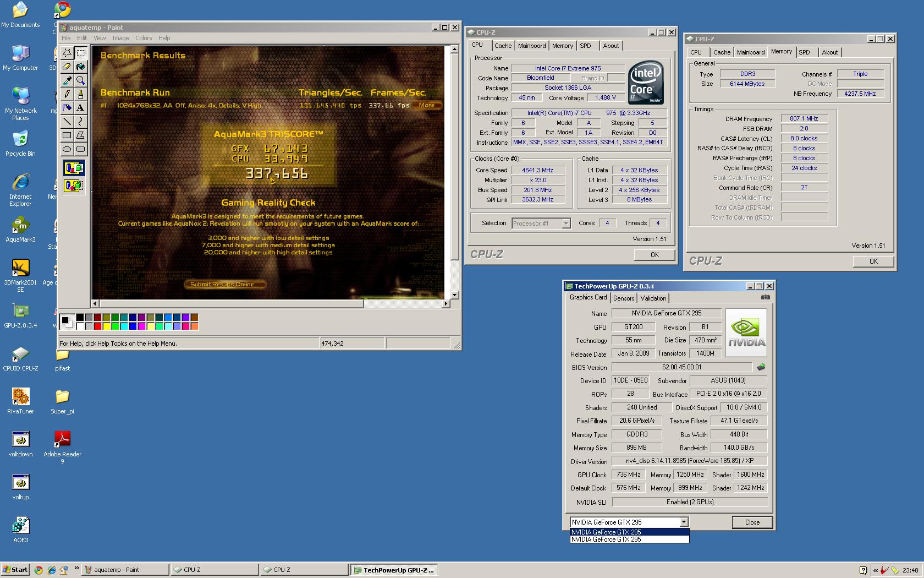Viewport: 924px width, 578px height.
Task: Switch to TechPowerUp GPU-Z taskbar button
Action: click(394, 570)
